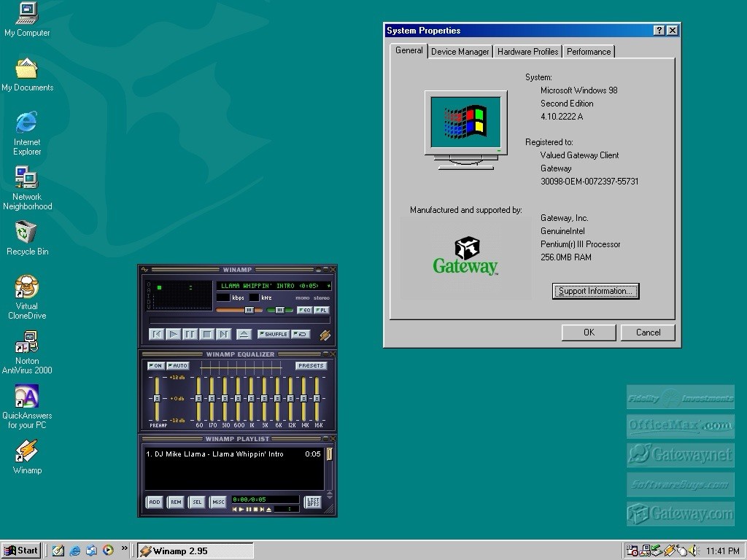Click the Gateway.net desktop banner
Viewport: 747px width, 560px height.
(x=681, y=455)
